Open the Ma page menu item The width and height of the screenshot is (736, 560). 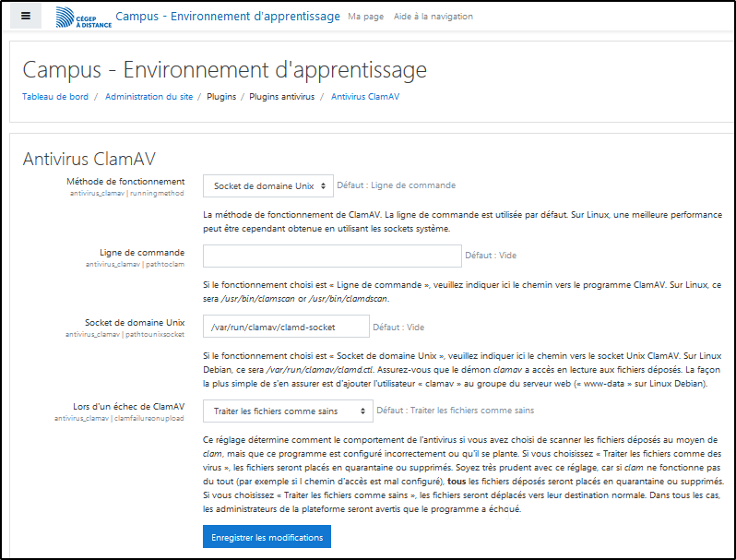pos(365,17)
